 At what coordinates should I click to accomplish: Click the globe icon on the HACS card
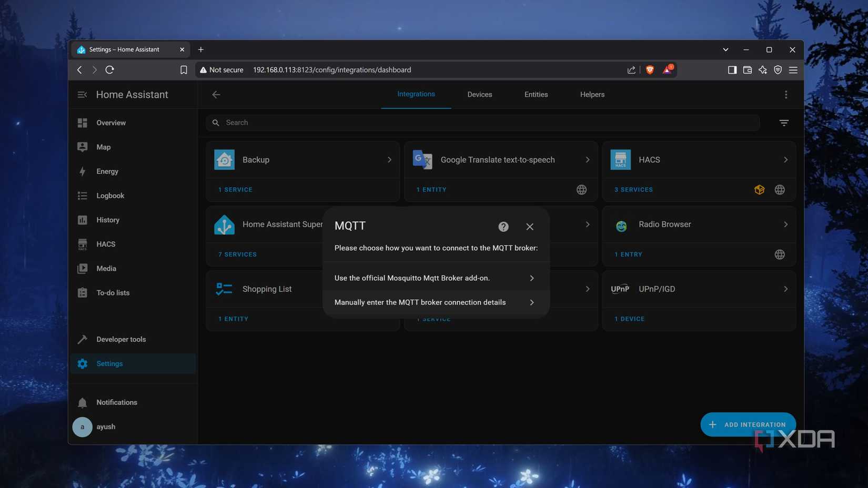(x=780, y=189)
